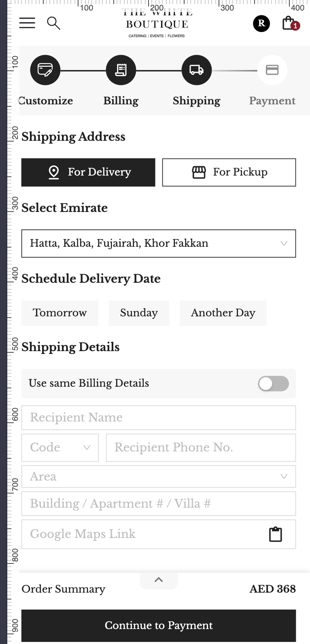Image resolution: width=310 pixels, height=644 pixels.
Task: Open the hamburger navigation menu
Action: tap(27, 23)
